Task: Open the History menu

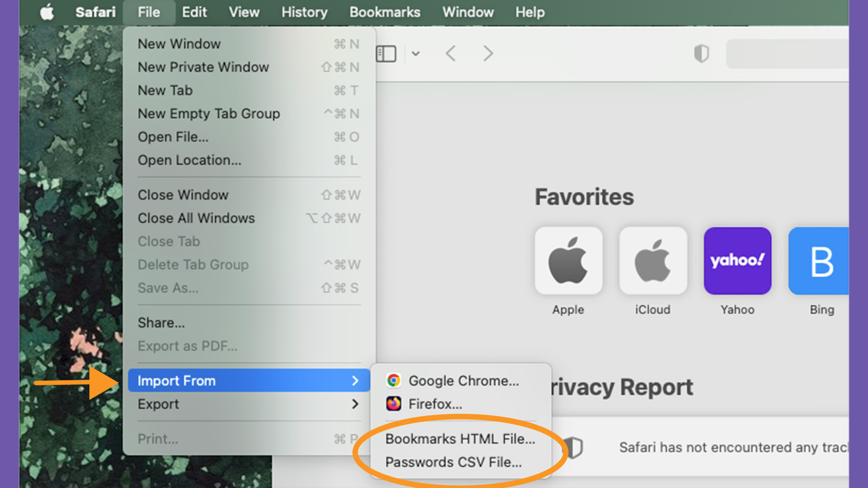Action: point(304,12)
